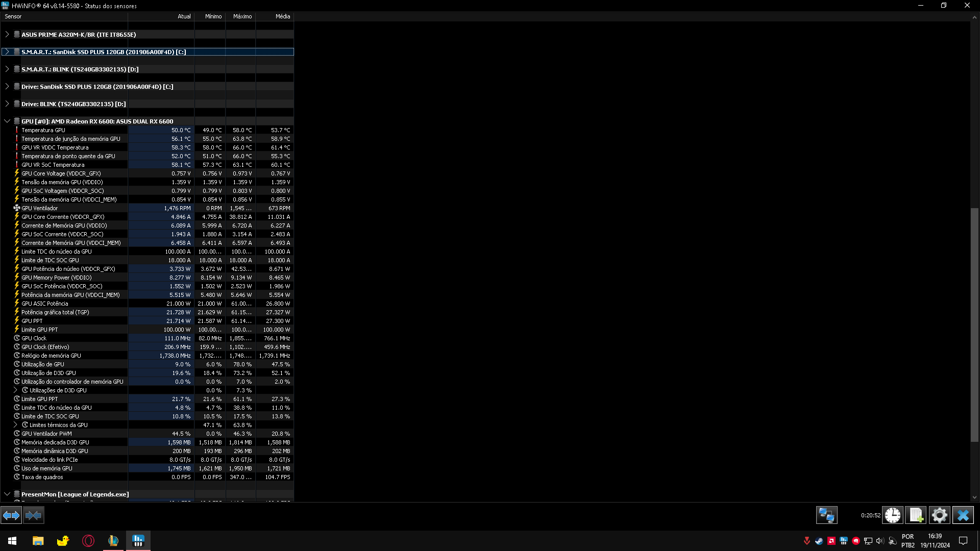Open the Riot Client tray icon
The image size is (980, 551).
coord(856,541)
